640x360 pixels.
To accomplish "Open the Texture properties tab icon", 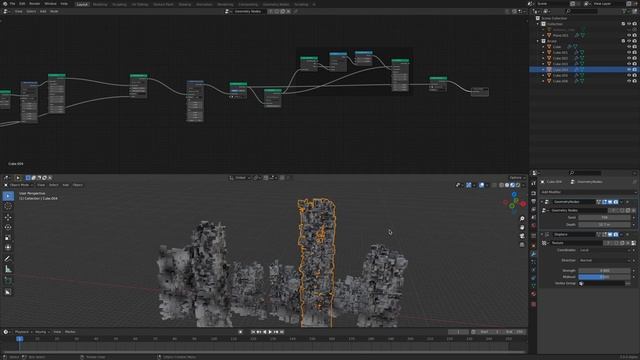I will coord(533,304).
